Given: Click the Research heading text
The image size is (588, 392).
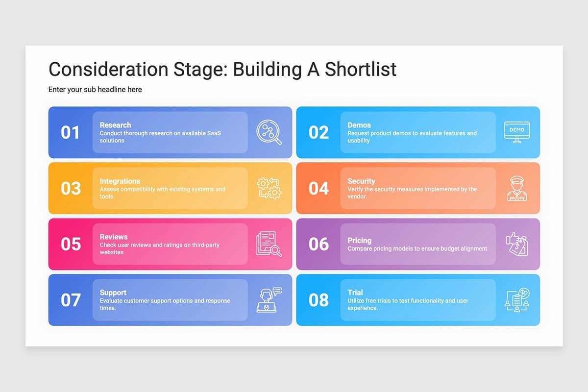Looking at the screenshot, I should 115,125.
